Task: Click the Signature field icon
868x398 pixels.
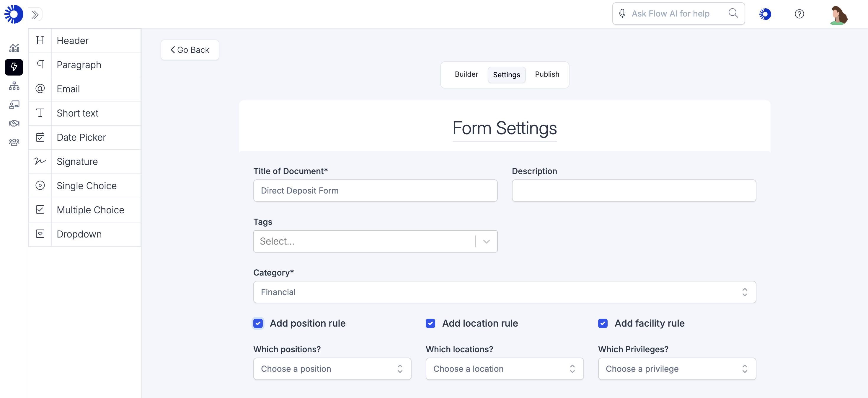Action: (x=40, y=162)
